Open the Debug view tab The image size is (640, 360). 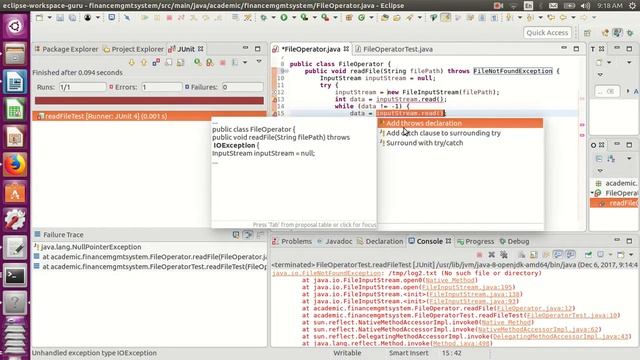coord(515,242)
